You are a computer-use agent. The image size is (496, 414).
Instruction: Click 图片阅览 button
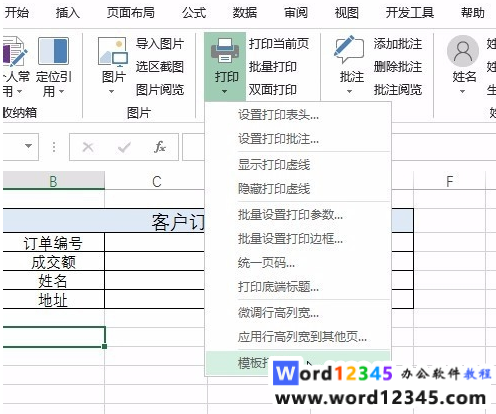pos(160,89)
